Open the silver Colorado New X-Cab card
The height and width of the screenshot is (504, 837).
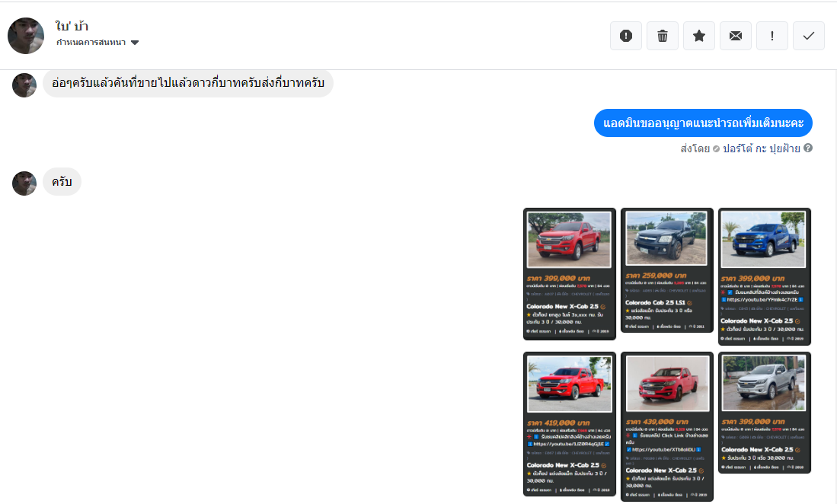pos(765,413)
